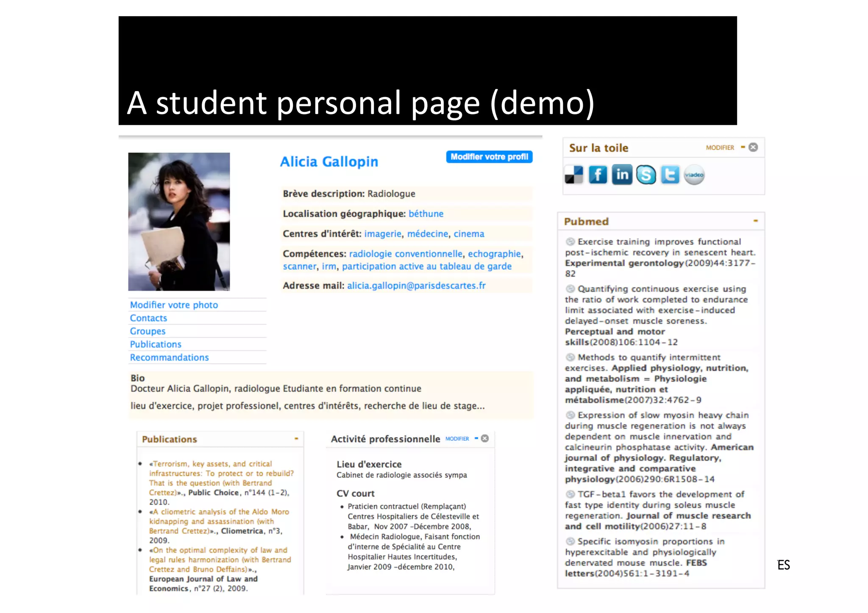Collapse the Publications widget
868x613 pixels.
tap(296, 438)
